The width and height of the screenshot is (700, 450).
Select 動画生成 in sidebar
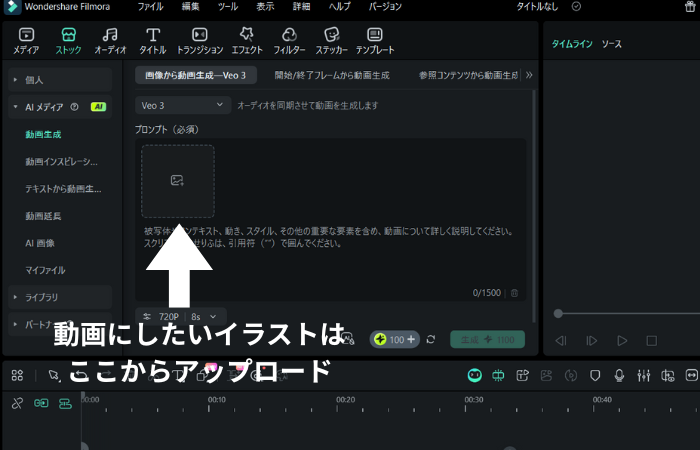(43, 134)
